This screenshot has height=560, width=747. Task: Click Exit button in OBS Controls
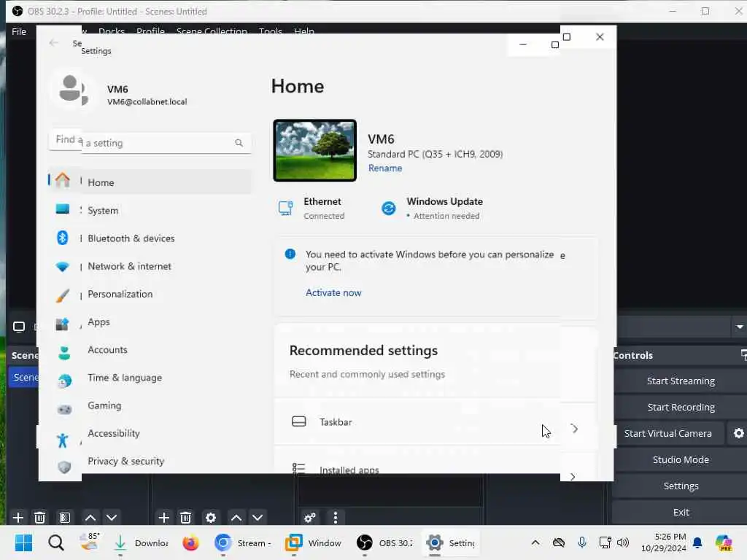(x=681, y=512)
